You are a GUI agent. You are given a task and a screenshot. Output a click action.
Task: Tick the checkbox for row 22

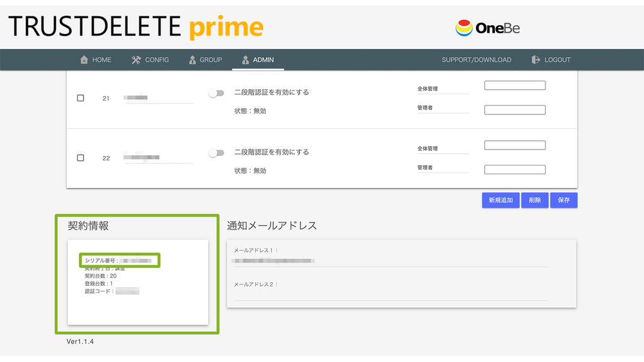click(x=80, y=158)
